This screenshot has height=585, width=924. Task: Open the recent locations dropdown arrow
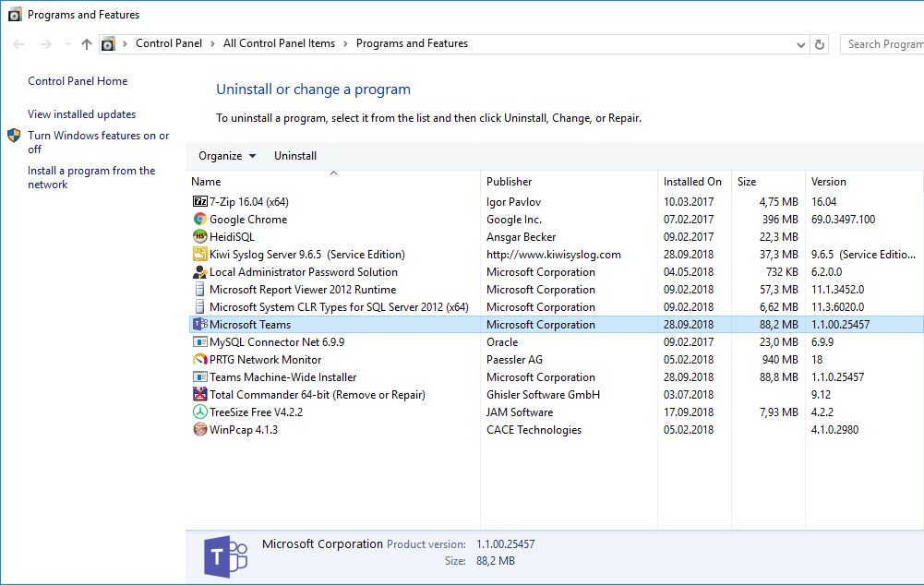pos(67,44)
